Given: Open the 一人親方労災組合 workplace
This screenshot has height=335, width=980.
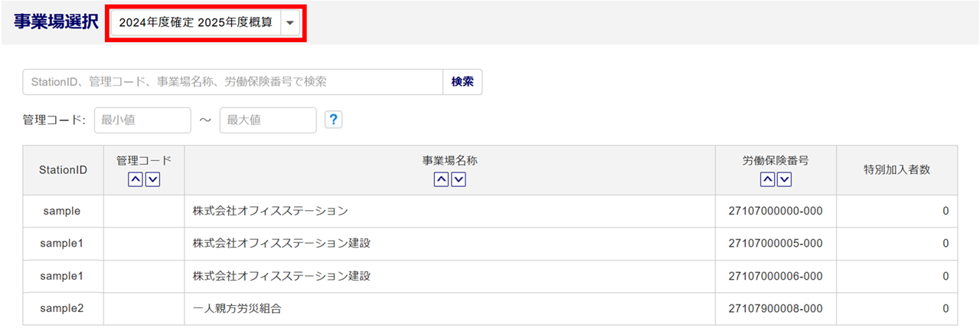Looking at the screenshot, I should 239,308.
